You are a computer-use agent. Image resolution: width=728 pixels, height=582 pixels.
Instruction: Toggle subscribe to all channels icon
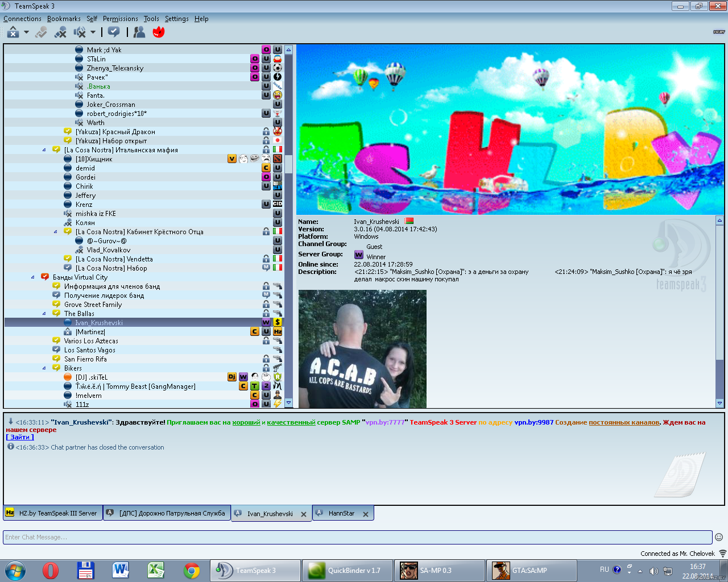pyautogui.click(x=114, y=32)
